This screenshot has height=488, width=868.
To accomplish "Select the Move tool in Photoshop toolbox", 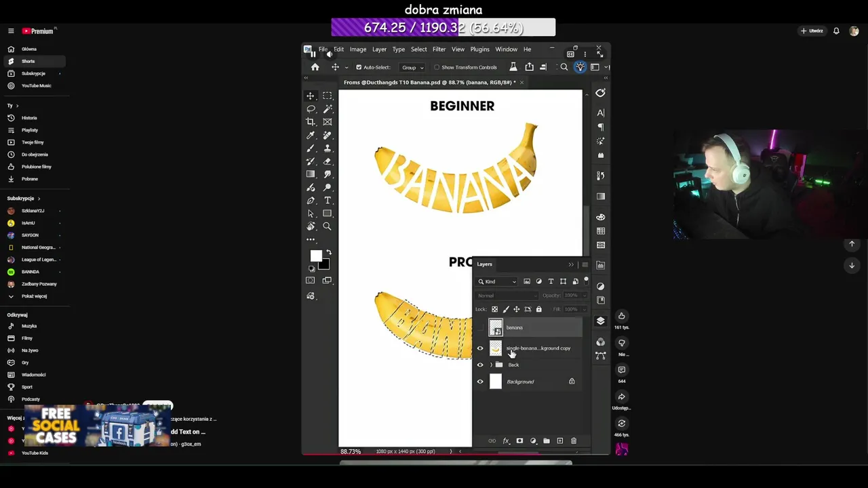I will click(311, 96).
